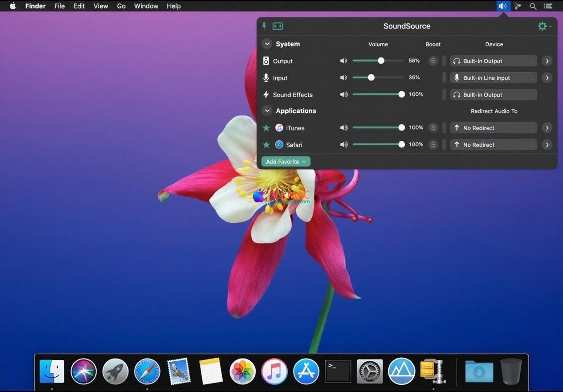Collapse the Applications section
Screen dimensions: 563x392
[267, 111]
